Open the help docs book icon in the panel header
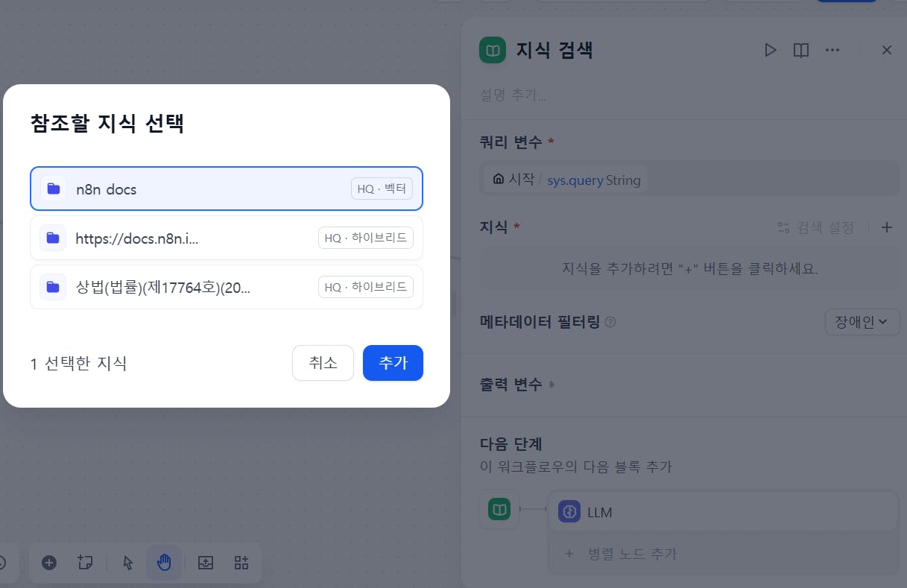The height and width of the screenshot is (588, 907). (801, 50)
